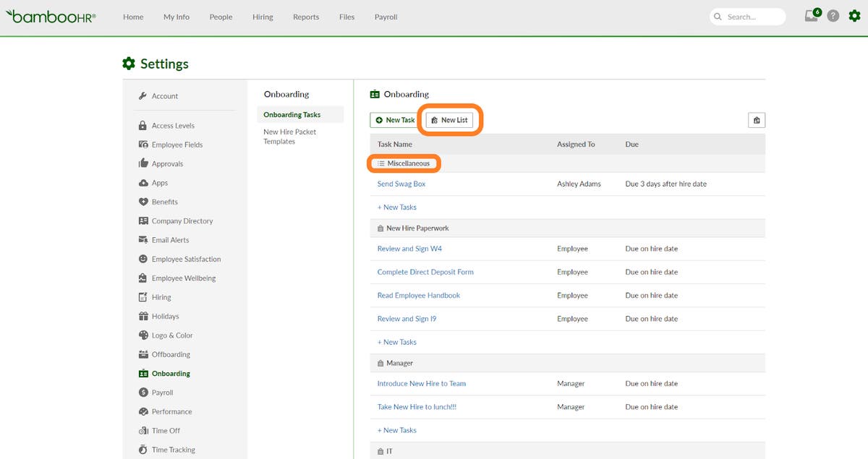868x459 pixels.
Task: Click the Employee Wellbeing sidebar entry
Action: pyautogui.click(x=183, y=278)
